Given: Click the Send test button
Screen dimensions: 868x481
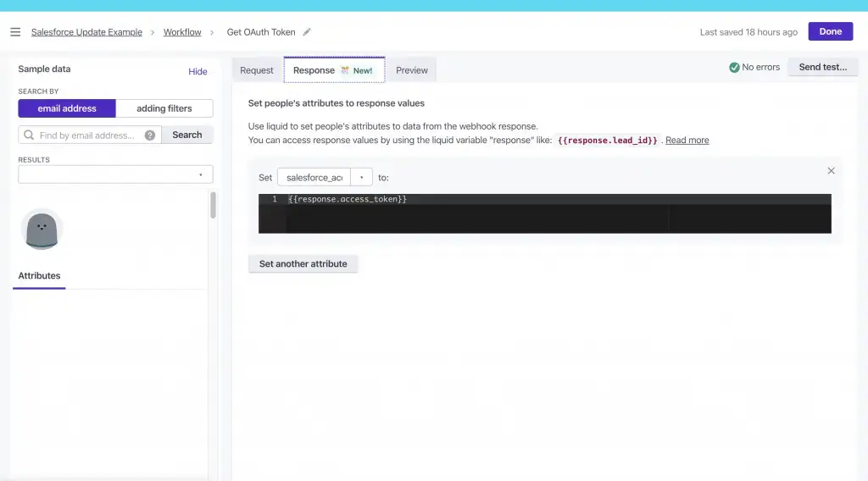Looking at the screenshot, I should click(822, 68).
